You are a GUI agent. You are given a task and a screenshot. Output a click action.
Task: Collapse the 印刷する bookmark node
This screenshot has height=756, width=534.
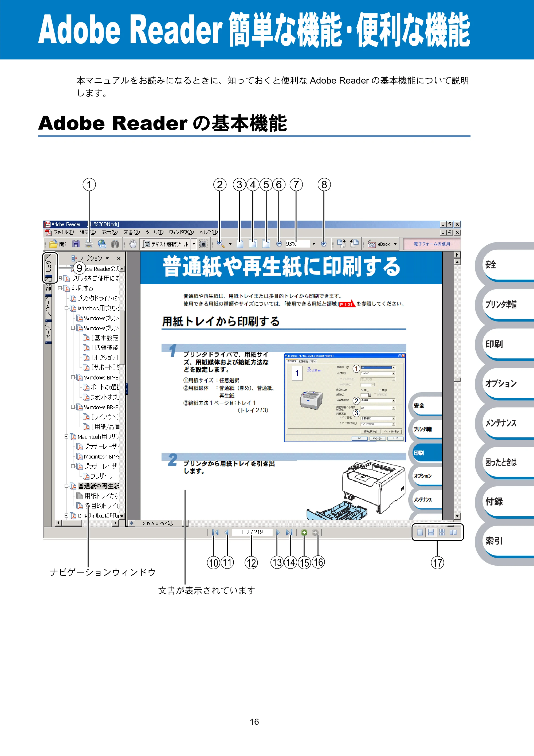pyautogui.click(x=60, y=288)
